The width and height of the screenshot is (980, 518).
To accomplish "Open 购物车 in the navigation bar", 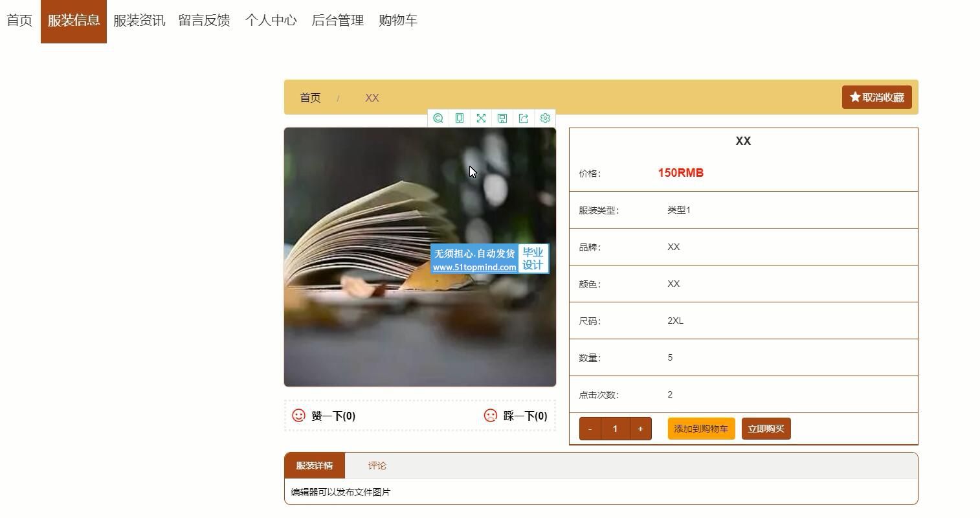I will [397, 21].
